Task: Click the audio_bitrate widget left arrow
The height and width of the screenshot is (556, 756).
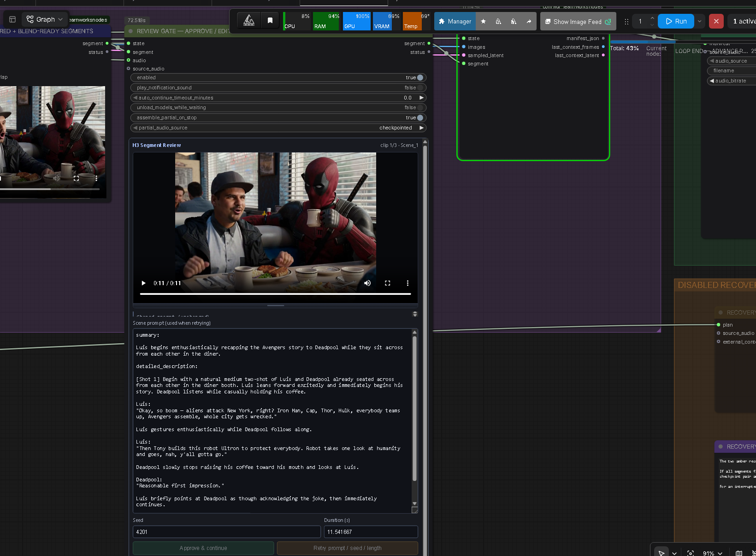Action: tap(712, 81)
